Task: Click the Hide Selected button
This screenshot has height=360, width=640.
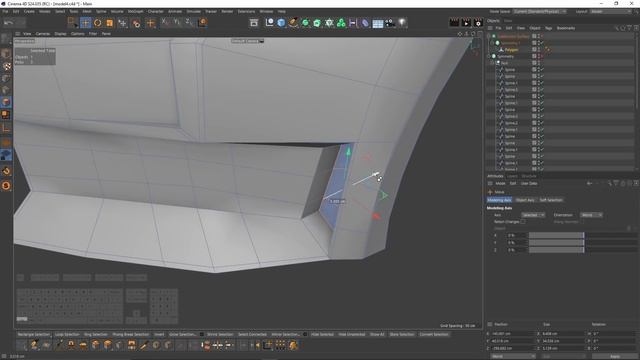Action: (x=322, y=334)
